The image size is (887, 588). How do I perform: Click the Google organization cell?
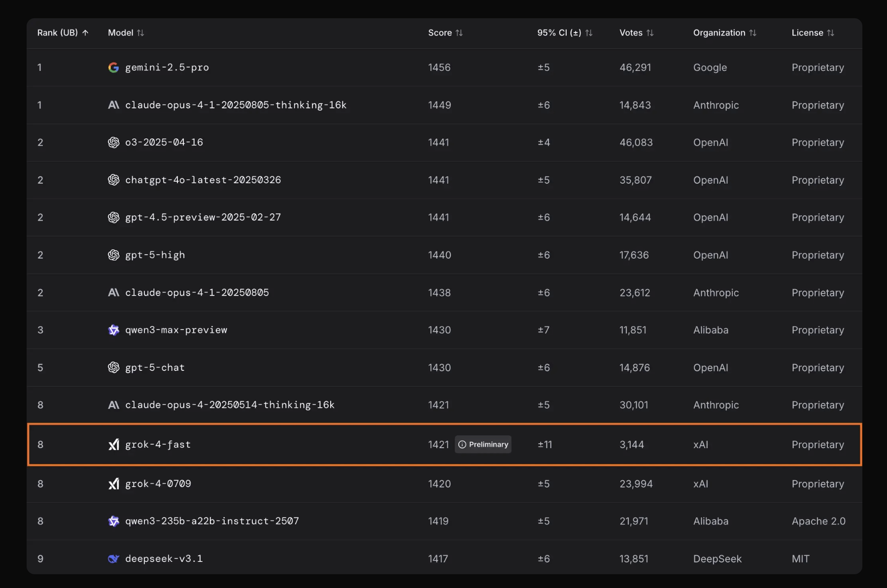coord(710,67)
